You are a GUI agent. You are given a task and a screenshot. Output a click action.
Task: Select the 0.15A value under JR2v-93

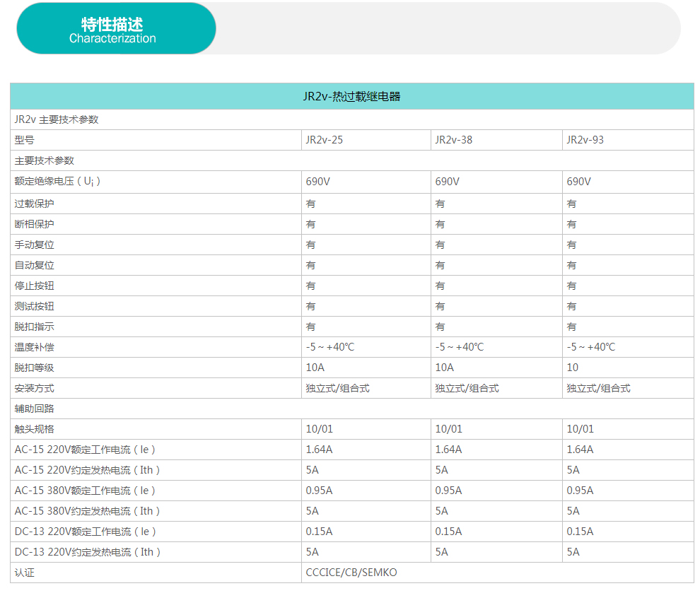pos(580,532)
